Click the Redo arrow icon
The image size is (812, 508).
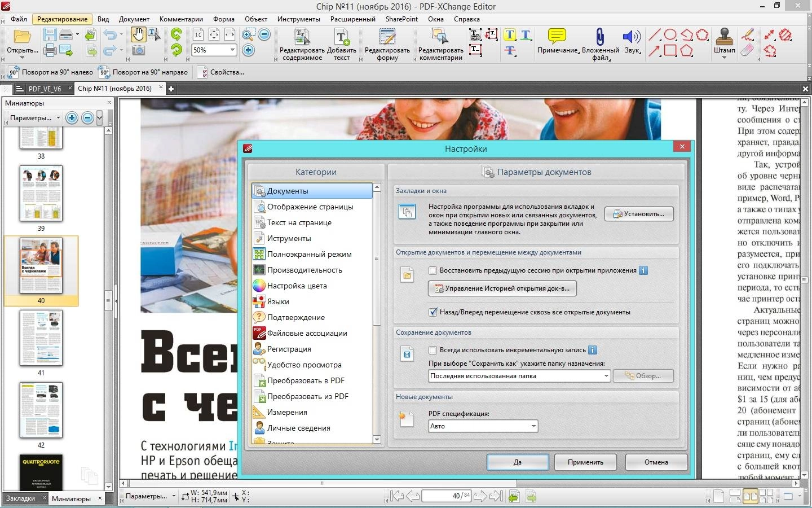[110, 50]
